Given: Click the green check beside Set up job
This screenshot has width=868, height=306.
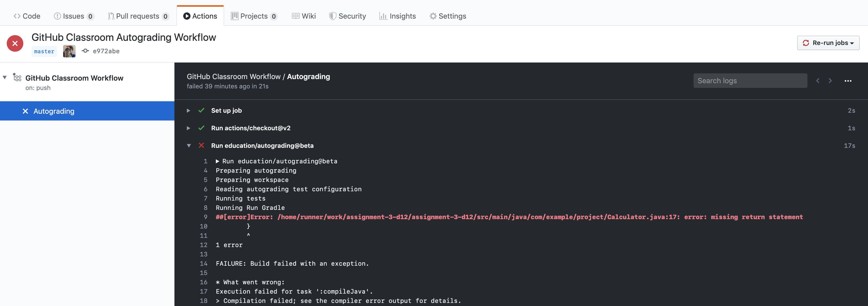Looking at the screenshot, I should tap(201, 110).
